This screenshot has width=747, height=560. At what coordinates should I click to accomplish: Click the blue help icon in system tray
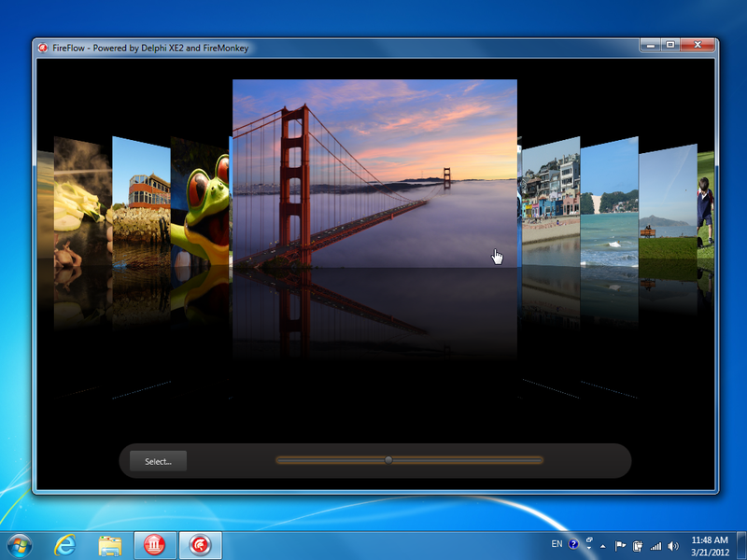pos(573,544)
